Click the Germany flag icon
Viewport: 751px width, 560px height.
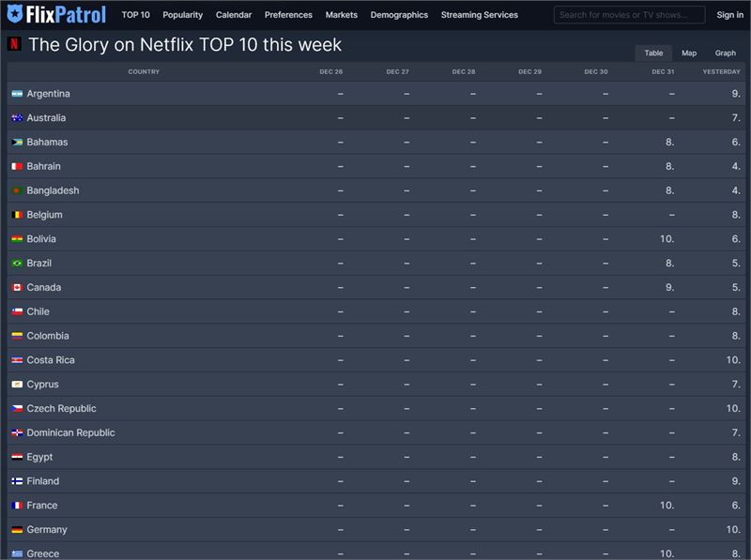(17, 530)
